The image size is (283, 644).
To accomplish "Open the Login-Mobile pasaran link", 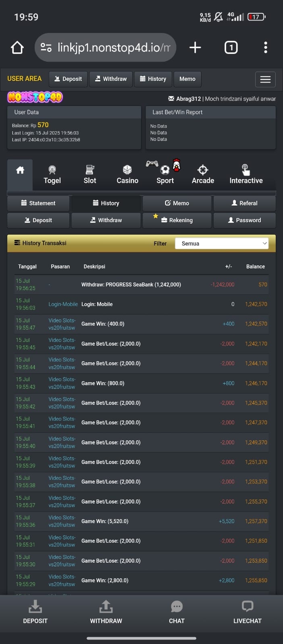I will point(63,304).
